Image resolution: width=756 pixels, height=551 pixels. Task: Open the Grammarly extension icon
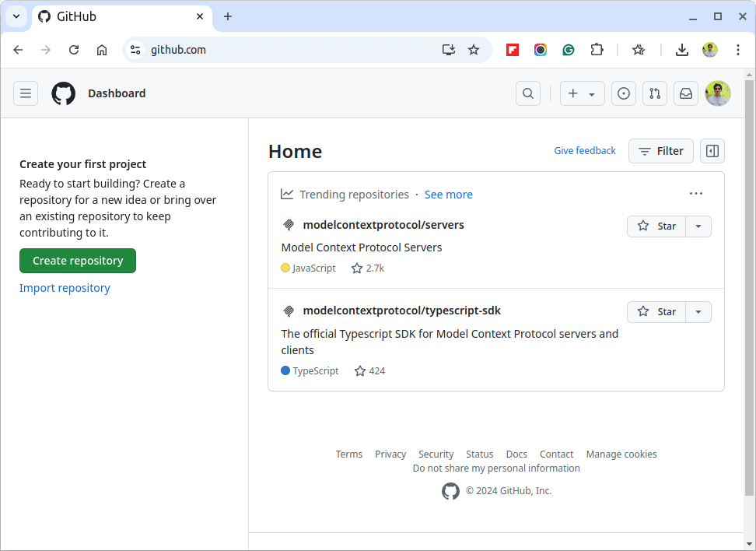coord(569,50)
